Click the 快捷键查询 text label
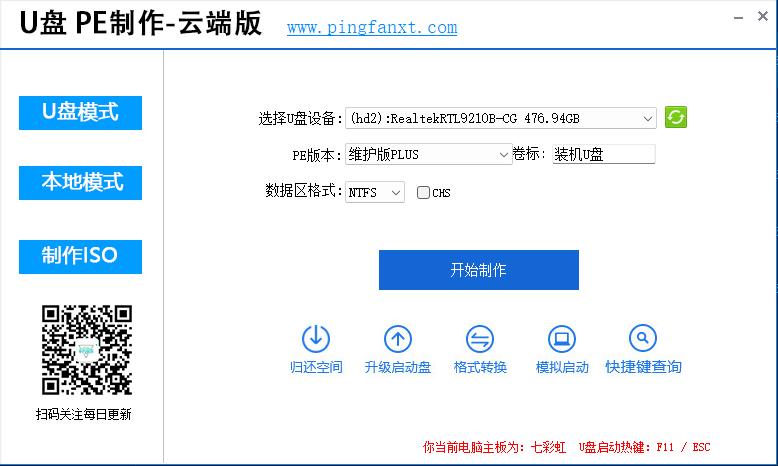778x466 pixels. [643, 367]
